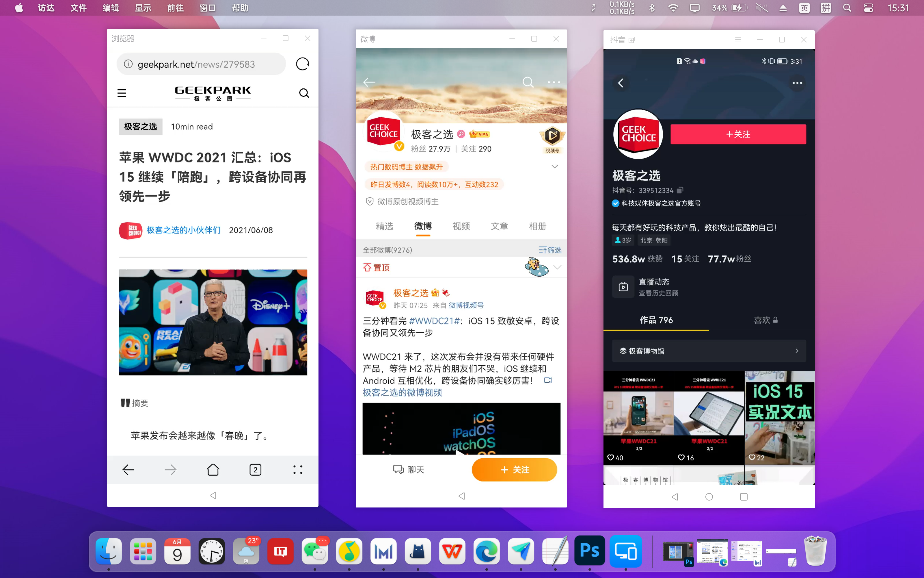Follow 极客之选 with the red +关注 button
Screen dimensions: 924x578
[738, 134]
